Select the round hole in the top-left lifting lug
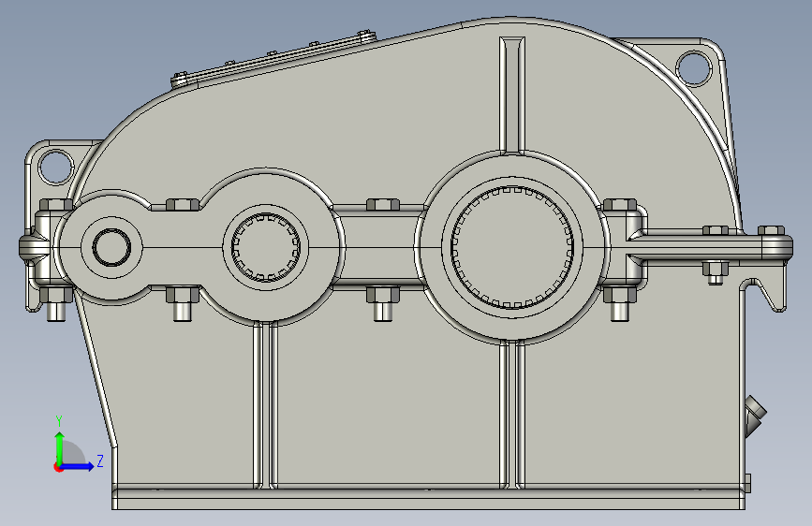This screenshot has height=526, width=812. pos(55,167)
